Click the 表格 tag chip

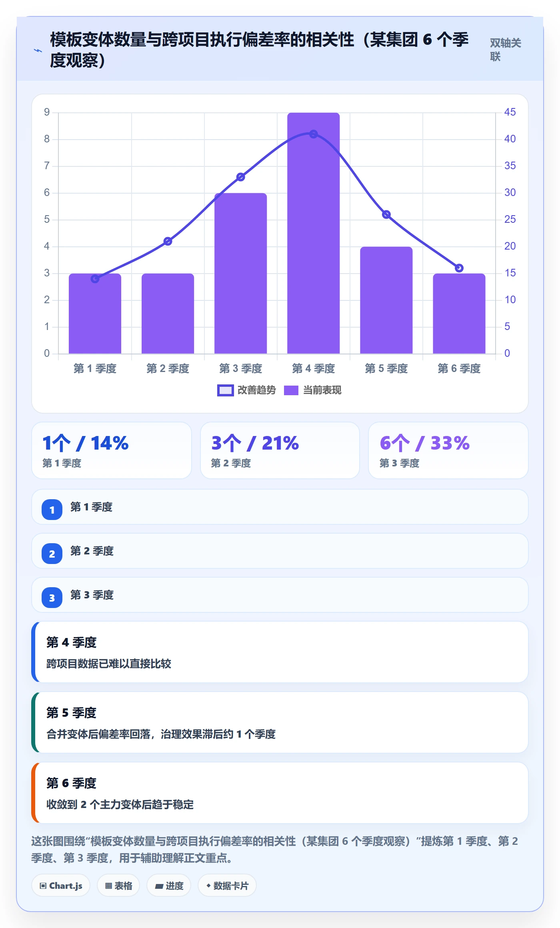[118, 886]
